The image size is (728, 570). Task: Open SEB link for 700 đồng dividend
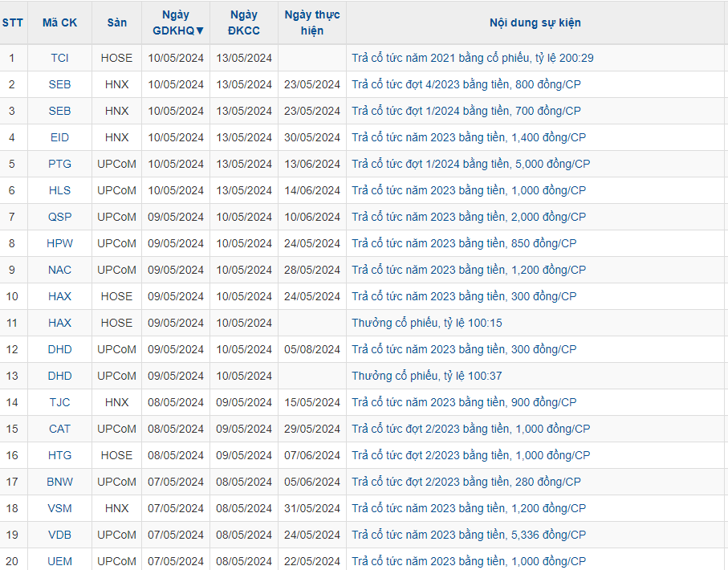pyautogui.click(x=59, y=111)
